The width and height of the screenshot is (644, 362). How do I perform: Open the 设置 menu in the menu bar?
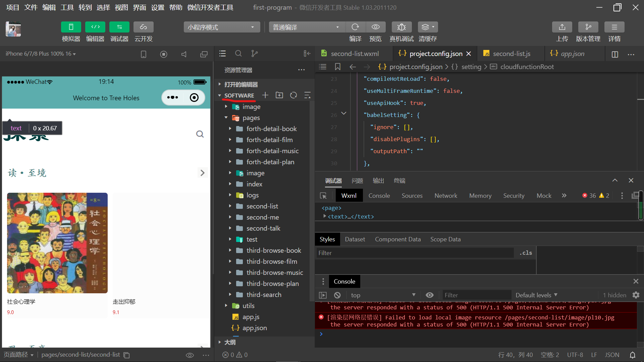[x=157, y=7]
